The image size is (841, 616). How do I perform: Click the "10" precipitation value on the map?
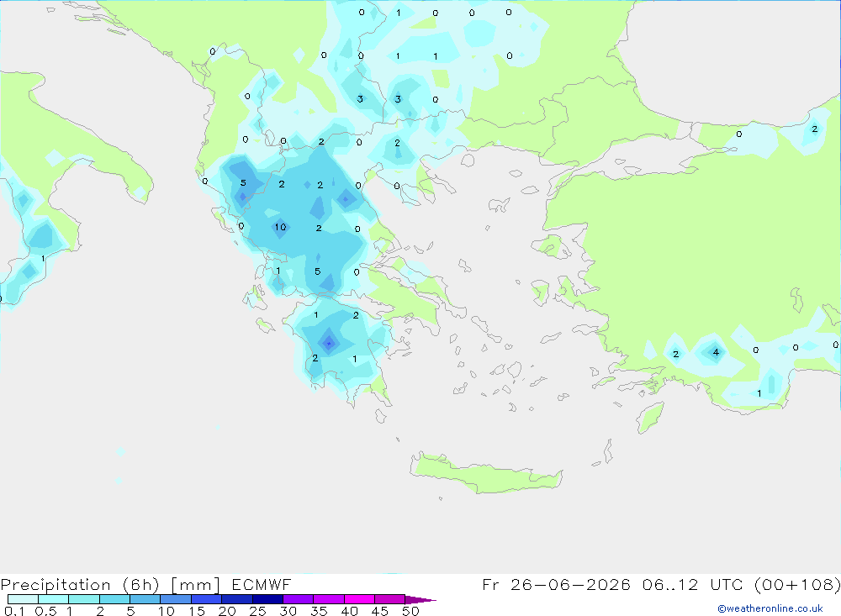coord(280,227)
